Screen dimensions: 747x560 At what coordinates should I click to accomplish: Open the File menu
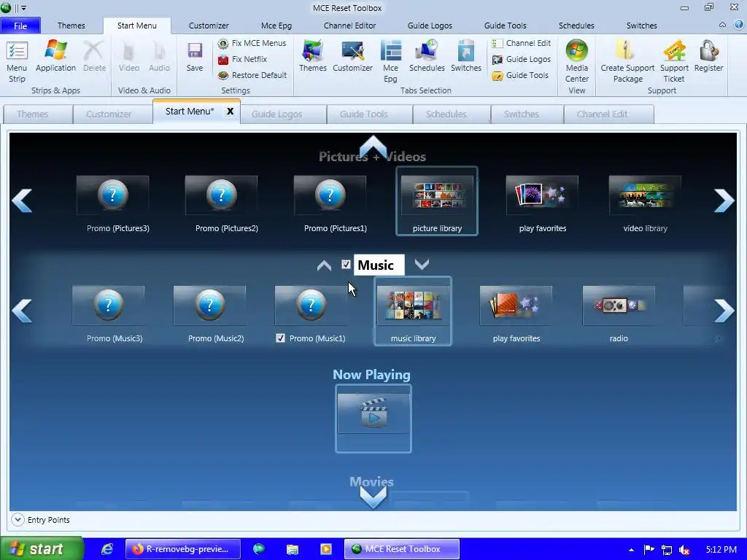pyautogui.click(x=20, y=26)
